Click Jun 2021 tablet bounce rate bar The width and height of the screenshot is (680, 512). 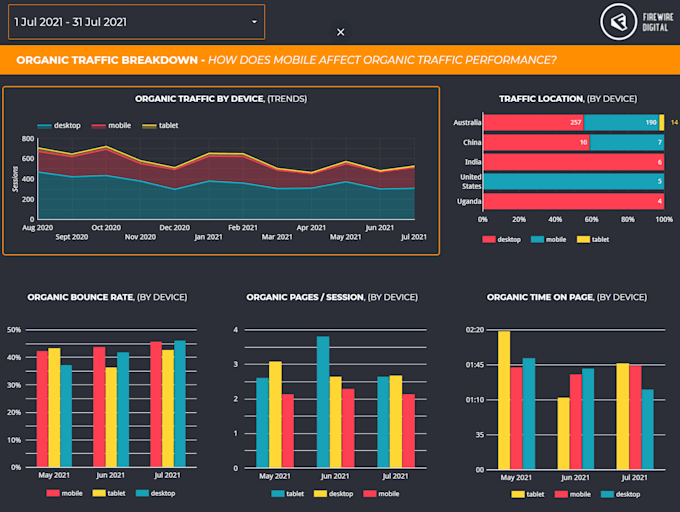pyautogui.click(x=111, y=417)
